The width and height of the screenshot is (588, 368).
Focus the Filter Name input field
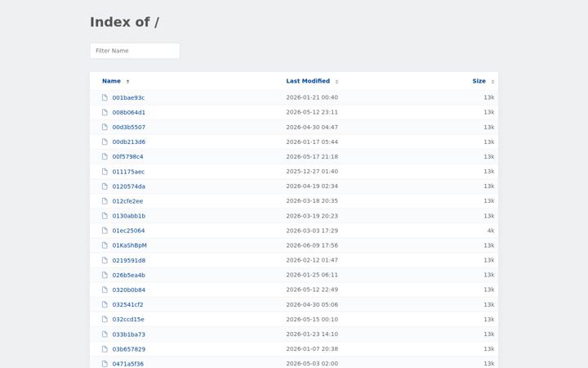(135, 51)
